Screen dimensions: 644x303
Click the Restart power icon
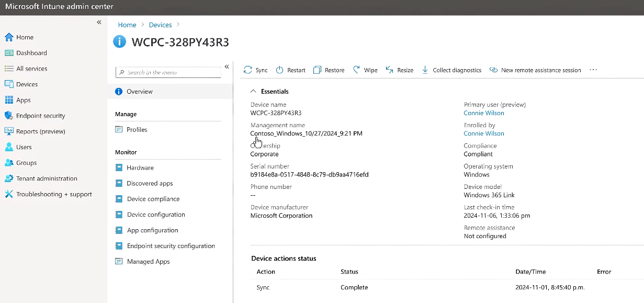pos(280,70)
